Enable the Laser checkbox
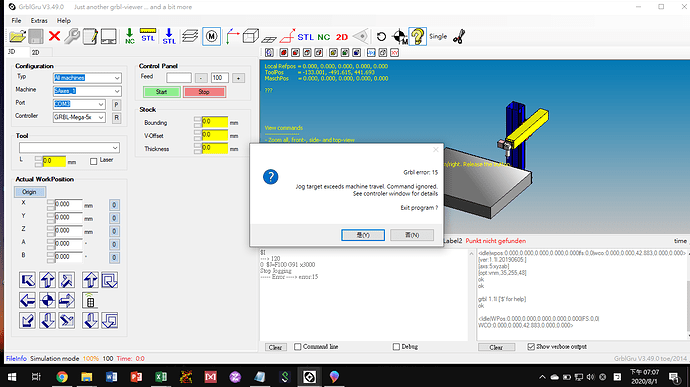This screenshot has height=387, width=690. click(x=93, y=162)
